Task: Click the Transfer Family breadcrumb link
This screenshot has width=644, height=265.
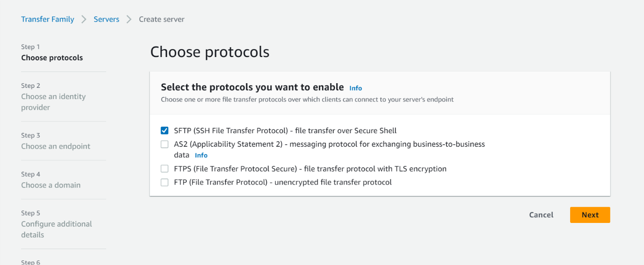Action: click(48, 19)
